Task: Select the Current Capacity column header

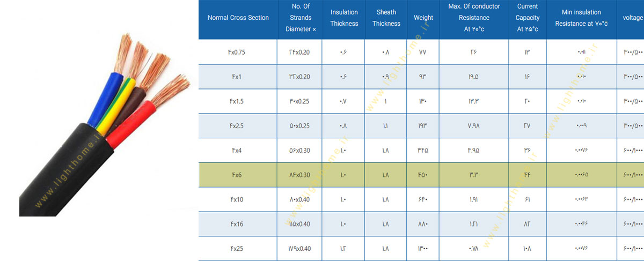Action: (x=528, y=18)
